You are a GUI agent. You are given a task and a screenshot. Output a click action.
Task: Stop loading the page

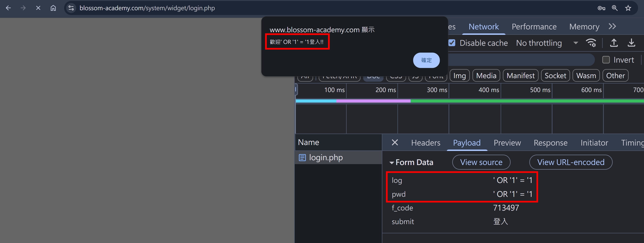click(38, 8)
